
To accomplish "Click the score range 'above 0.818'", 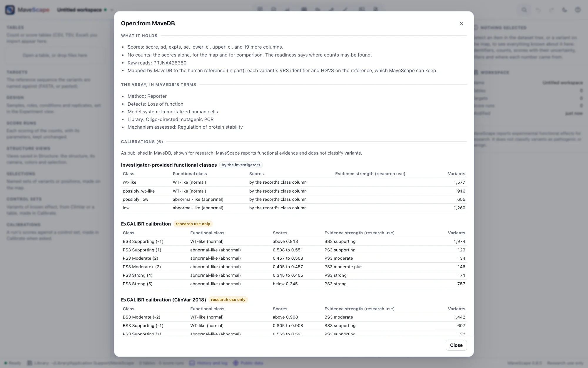I will click(x=285, y=241).
